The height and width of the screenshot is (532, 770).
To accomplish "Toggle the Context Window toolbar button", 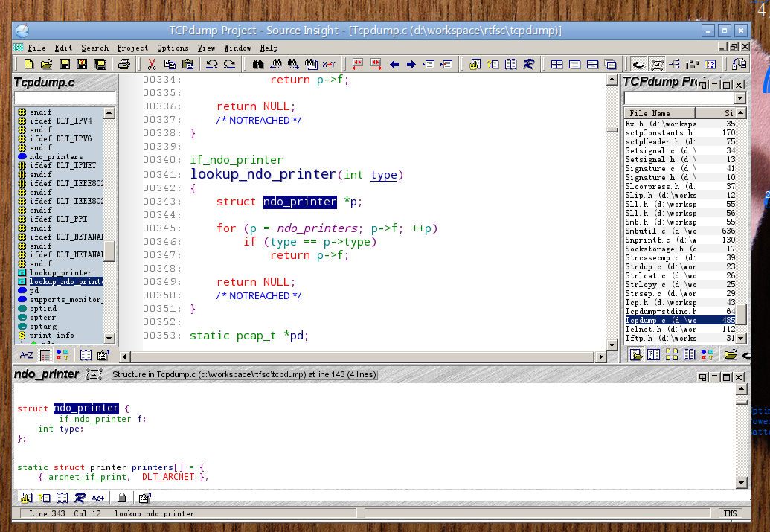I will pos(657,64).
